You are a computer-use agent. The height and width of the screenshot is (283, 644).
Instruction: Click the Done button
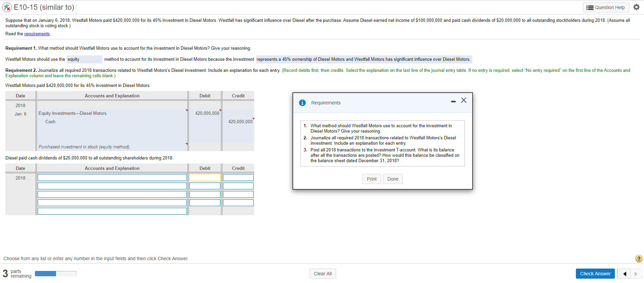click(393, 179)
